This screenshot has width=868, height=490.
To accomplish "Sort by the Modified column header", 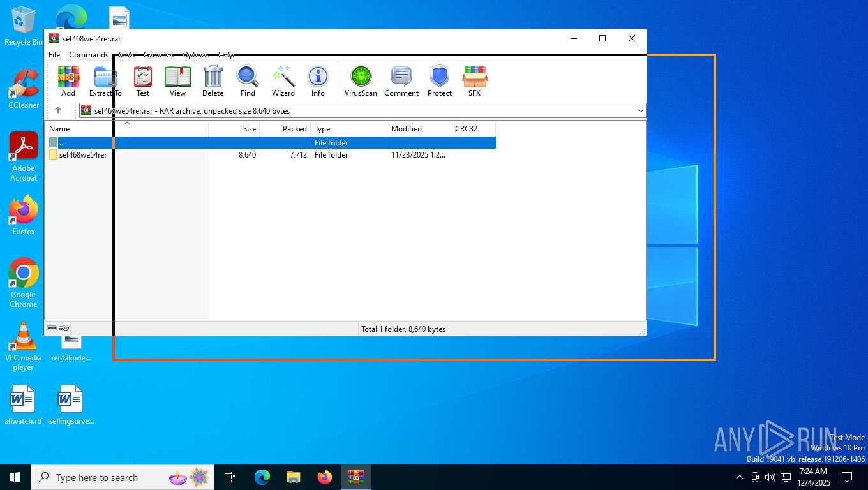I will [x=419, y=128].
